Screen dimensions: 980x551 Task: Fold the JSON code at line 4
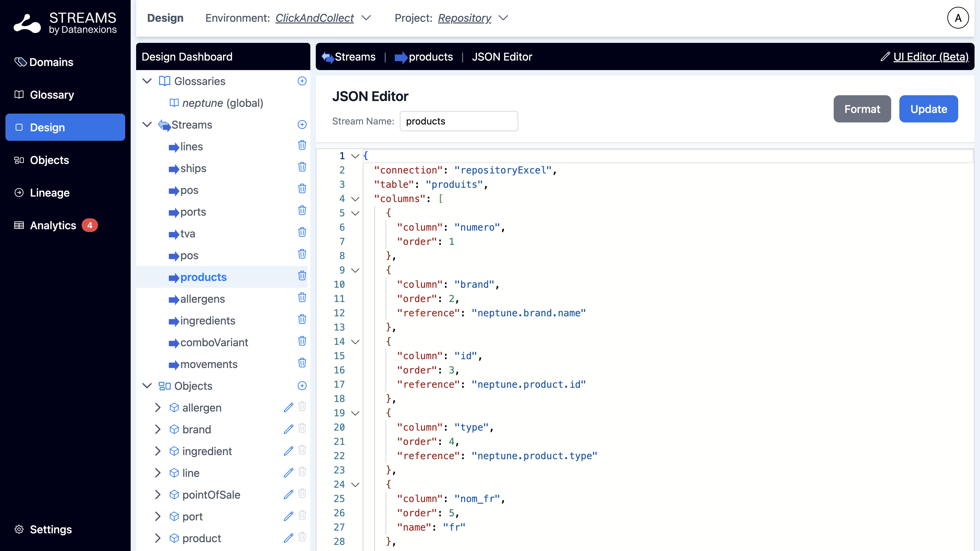tap(355, 199)
